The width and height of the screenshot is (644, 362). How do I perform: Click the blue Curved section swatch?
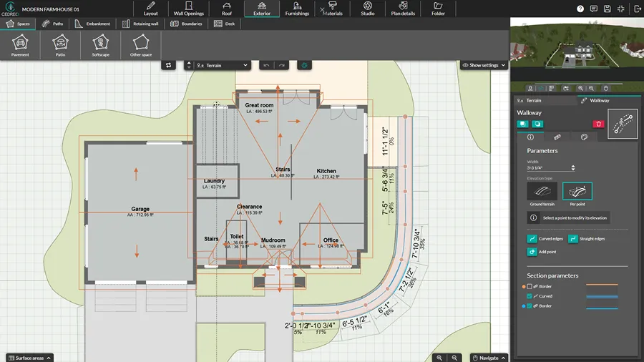pos(602,296)
